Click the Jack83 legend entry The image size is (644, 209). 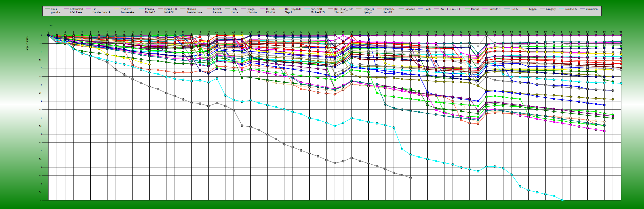click(387, 13)
